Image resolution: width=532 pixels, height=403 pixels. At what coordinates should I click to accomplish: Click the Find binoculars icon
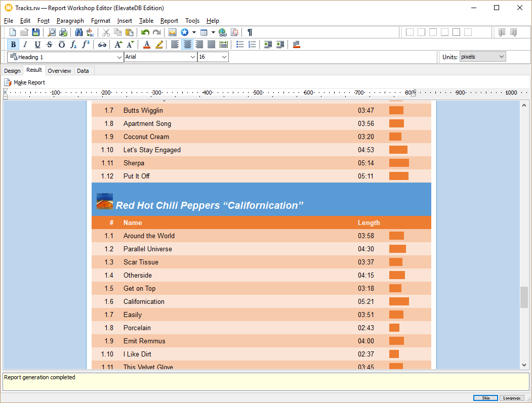pyautogui.click(x=79, y=32)
